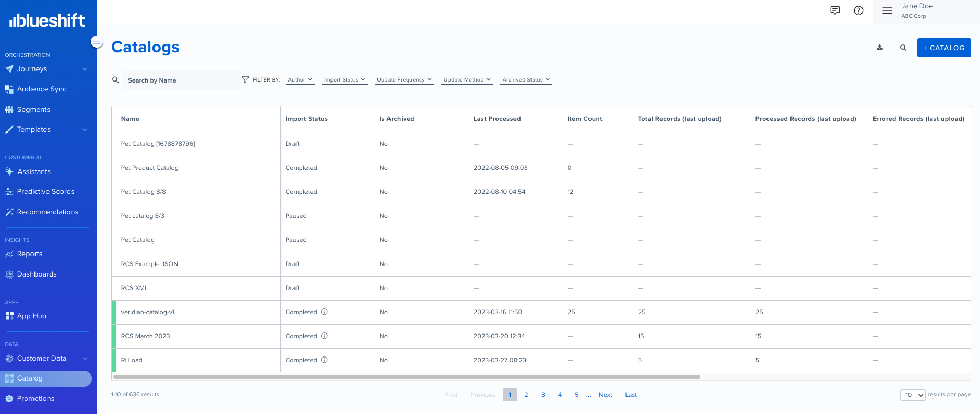Screen dimensions: 980x414
Task: Click the Assistants sparkle icon
Action: [9, 171]
